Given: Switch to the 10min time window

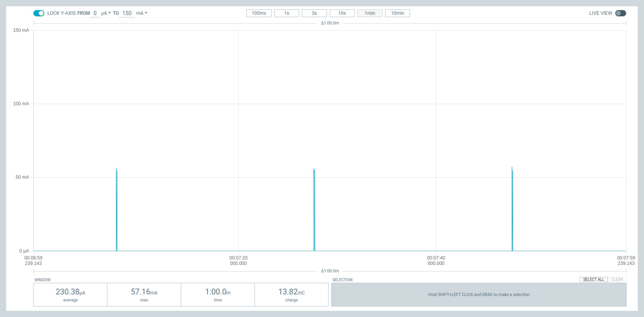Looking at the screenshot, I should 397,13.
